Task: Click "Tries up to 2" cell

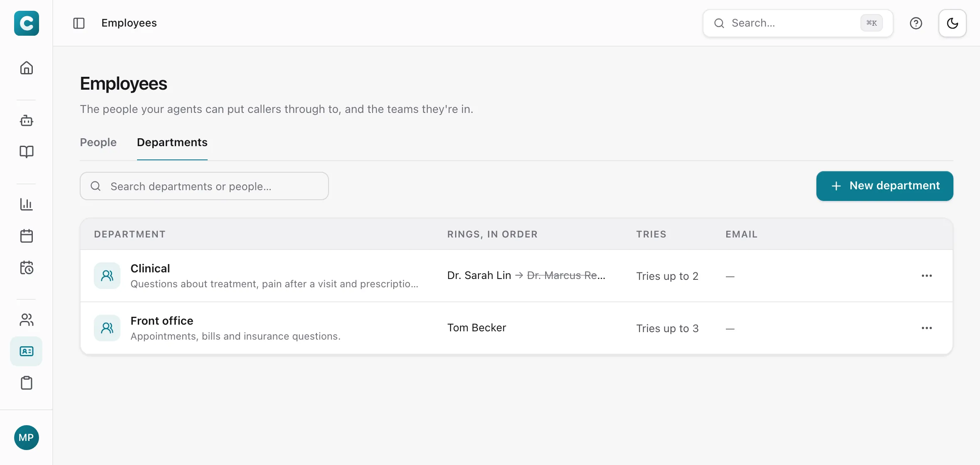Action: coord(667,276)
